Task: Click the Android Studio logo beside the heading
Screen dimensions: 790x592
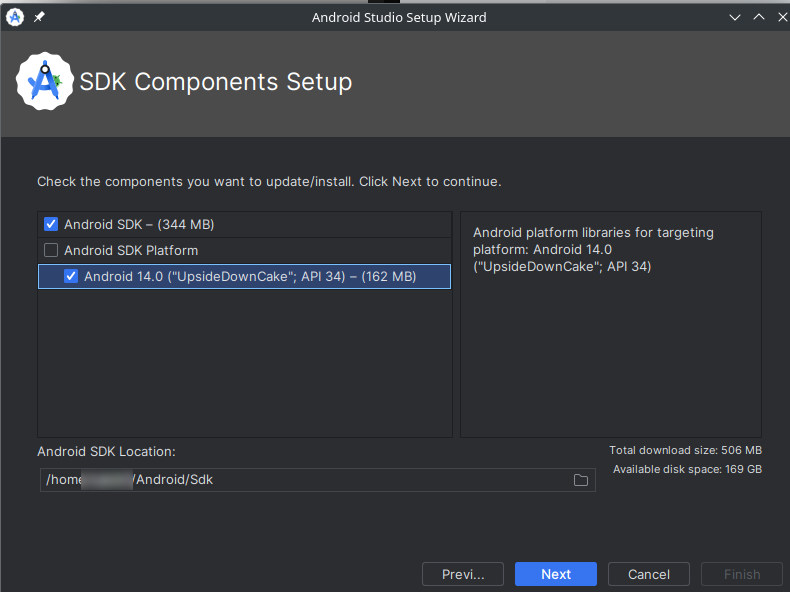Action: coord(45,81)
